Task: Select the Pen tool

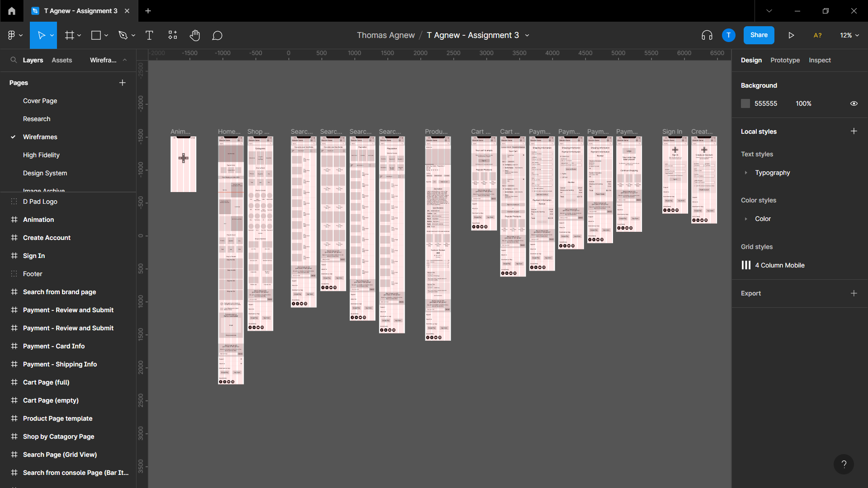Action: tap(123, 35)
